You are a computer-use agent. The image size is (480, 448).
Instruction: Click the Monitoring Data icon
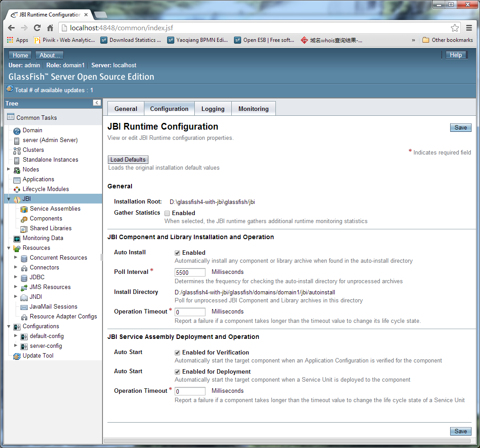pos(17,239)
